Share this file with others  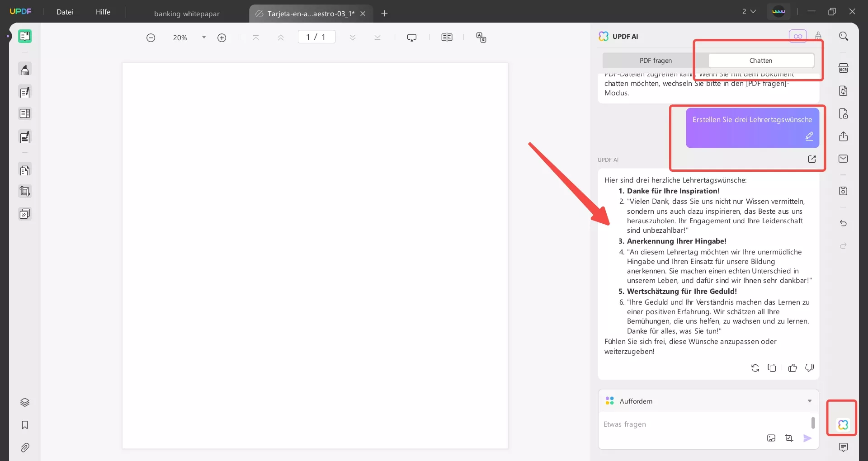tap(844, 136)
